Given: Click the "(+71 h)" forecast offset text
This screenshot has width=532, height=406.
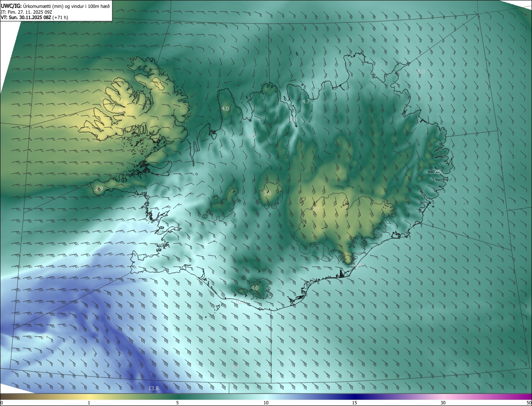Looking at the screenshot, I should point(61,18).
